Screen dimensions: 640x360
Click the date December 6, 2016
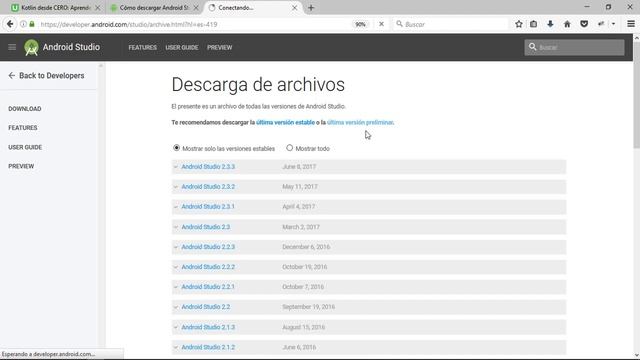point(306,247)
